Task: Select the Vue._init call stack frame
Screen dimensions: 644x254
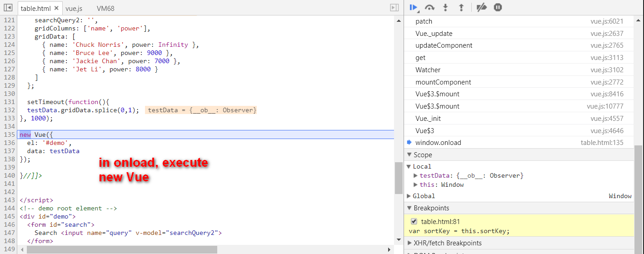Action: pos(519,119)
